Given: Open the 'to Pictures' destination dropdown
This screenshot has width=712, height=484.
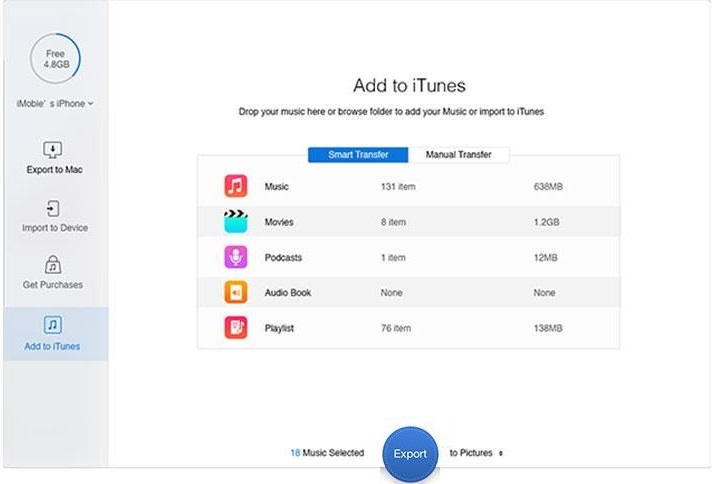Looking at the screenshot, I should pos(476,453).
